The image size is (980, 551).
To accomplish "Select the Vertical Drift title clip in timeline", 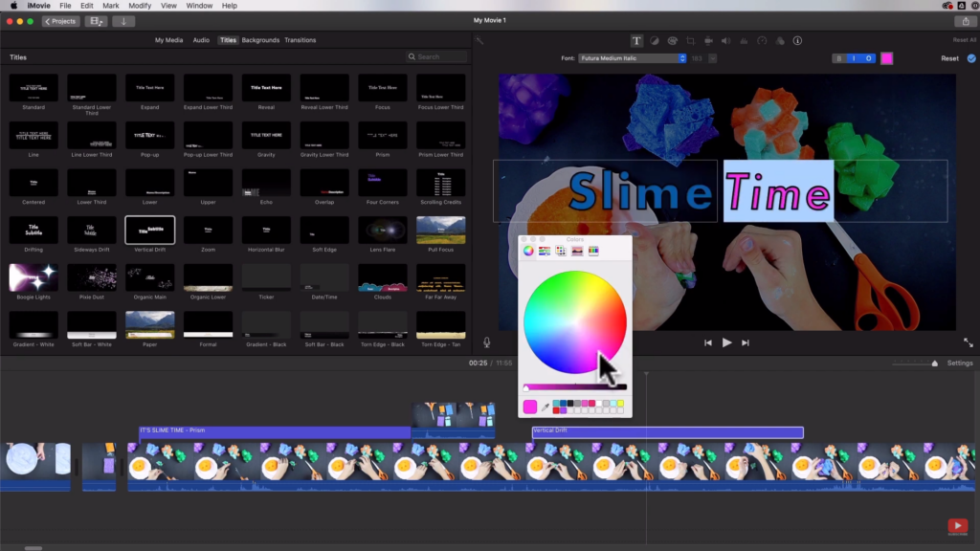I will coord(667,431).
